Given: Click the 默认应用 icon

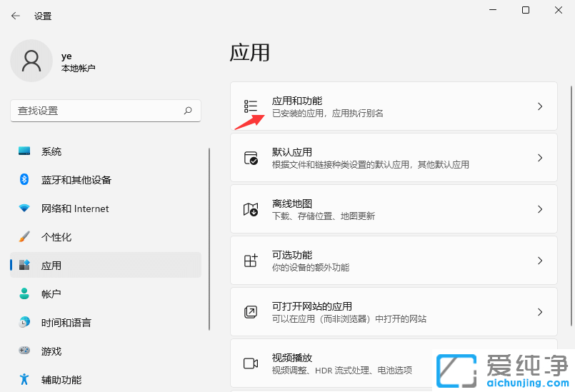Looking at the screenshot, I should pos(251,158).
